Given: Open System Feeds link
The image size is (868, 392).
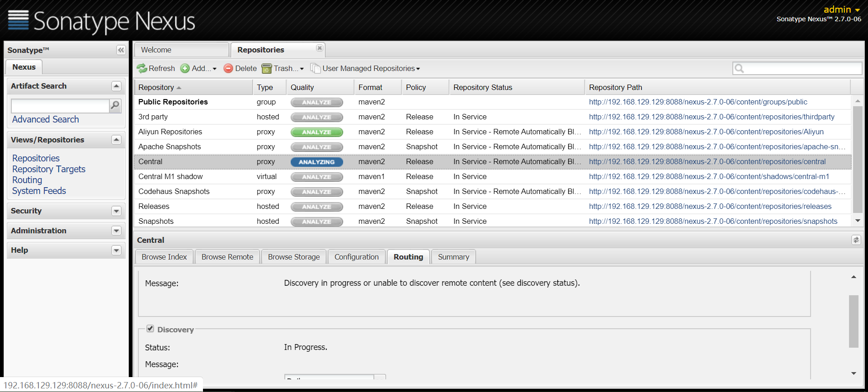Looking at the screenshot, I should point(39,191).
